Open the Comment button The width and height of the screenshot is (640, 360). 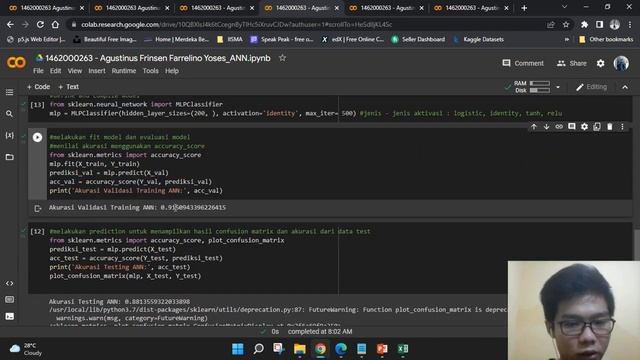(523, 63)
